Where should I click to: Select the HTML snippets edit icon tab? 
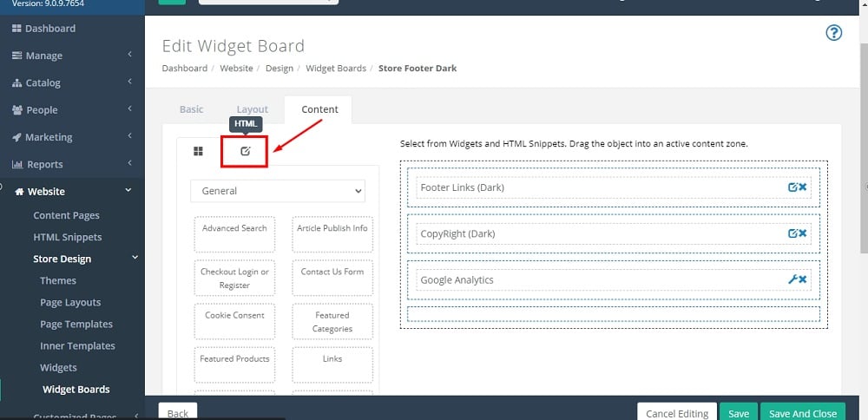(x=246, y=151)
